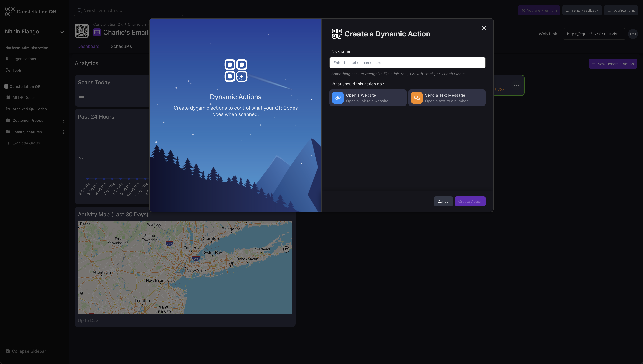Click the Constellation QR logo in sidebar
643x364 pixels.
30,12
